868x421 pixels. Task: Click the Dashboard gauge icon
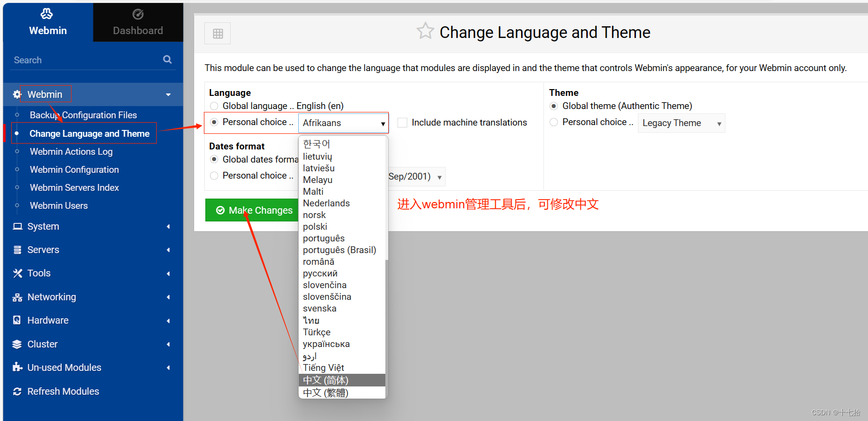click(138, 14)
